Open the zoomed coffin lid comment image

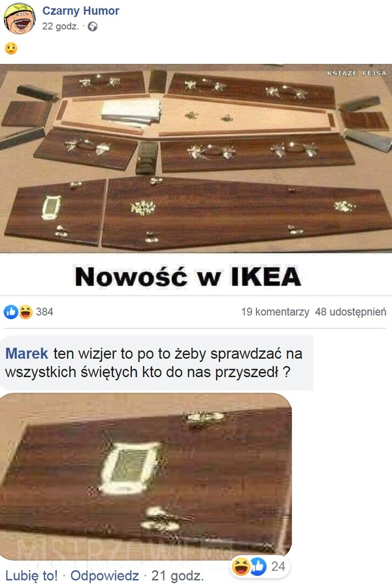click(146, 476)
